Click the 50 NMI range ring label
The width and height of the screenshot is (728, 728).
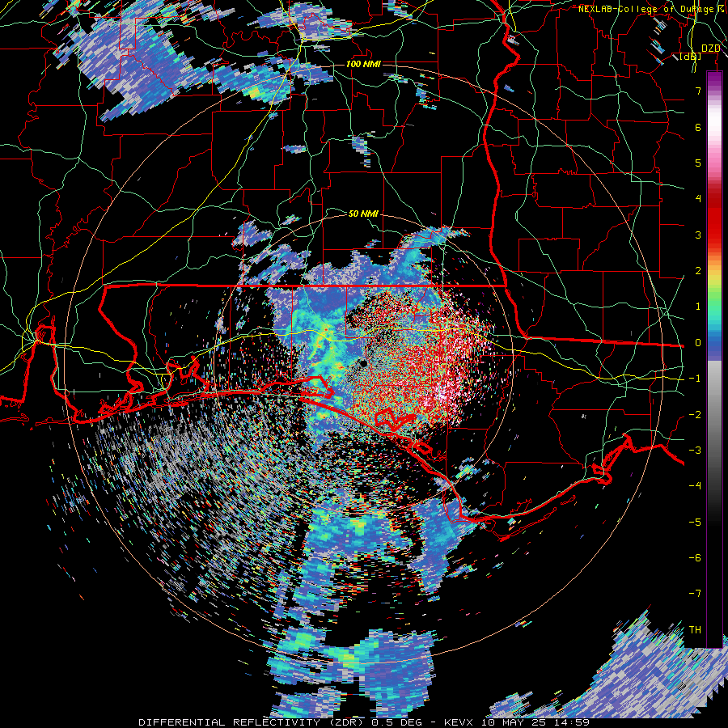[x=363, y=214]
